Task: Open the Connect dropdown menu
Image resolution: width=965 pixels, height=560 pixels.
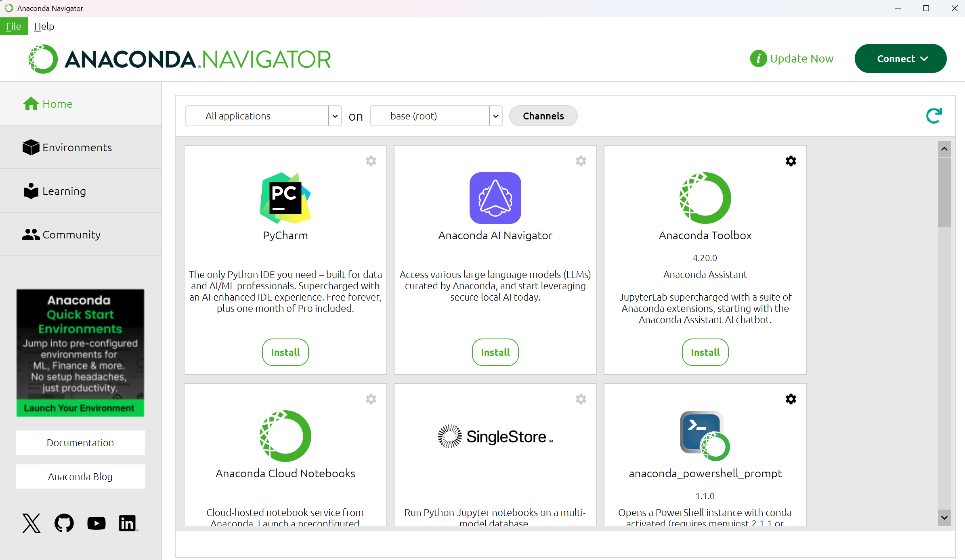Action: point(900,59)
